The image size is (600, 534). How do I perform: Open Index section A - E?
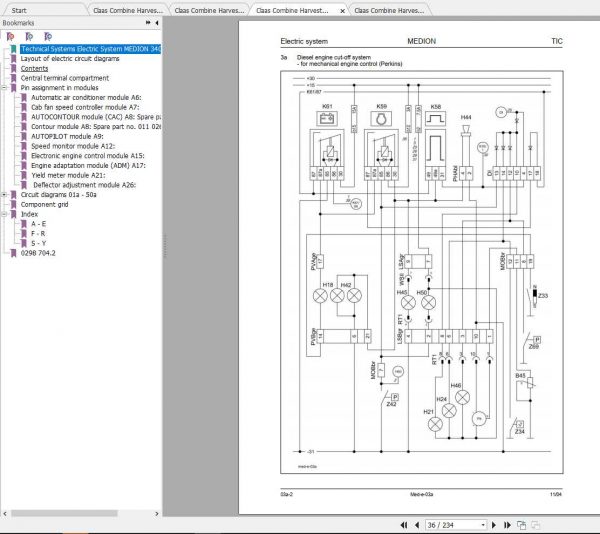(38, 224)
